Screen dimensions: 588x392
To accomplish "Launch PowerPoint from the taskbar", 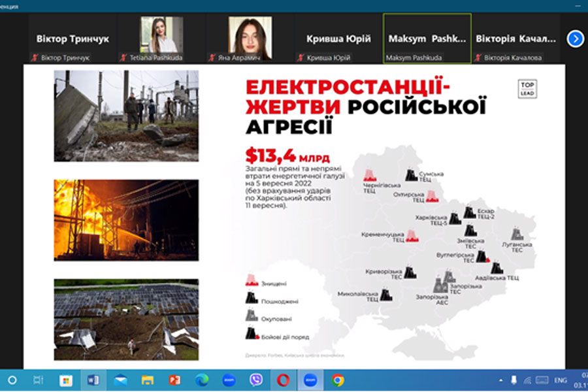I will (174, 380).
